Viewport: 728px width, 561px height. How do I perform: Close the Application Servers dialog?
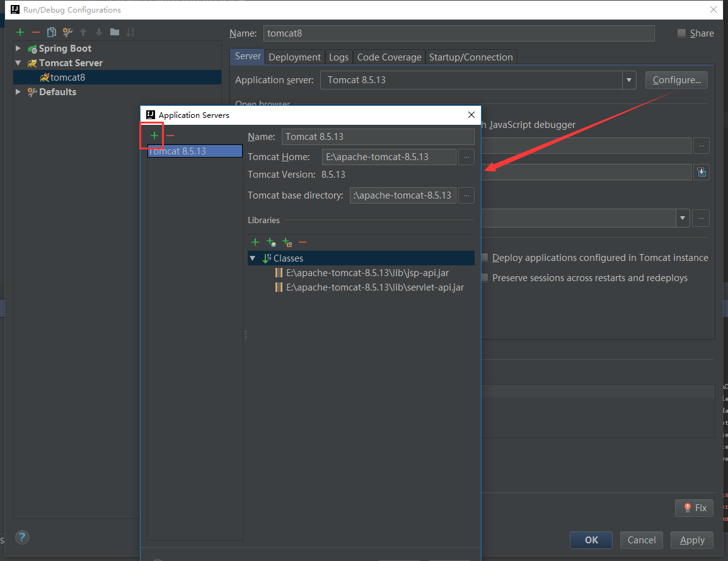[471, 115]
